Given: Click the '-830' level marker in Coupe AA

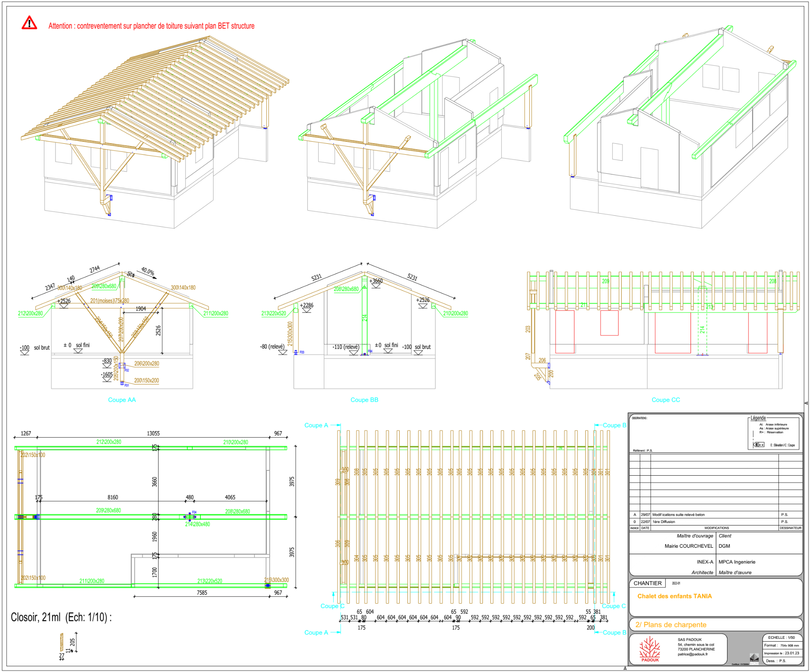Looking at the screenshot, I should pyautogui.click(x=107, y=361).
